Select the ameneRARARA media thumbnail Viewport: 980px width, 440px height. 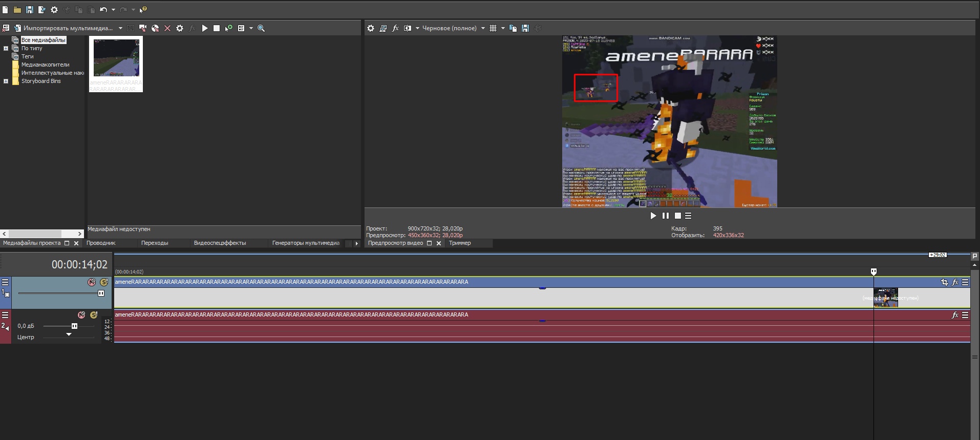(116, 57)
